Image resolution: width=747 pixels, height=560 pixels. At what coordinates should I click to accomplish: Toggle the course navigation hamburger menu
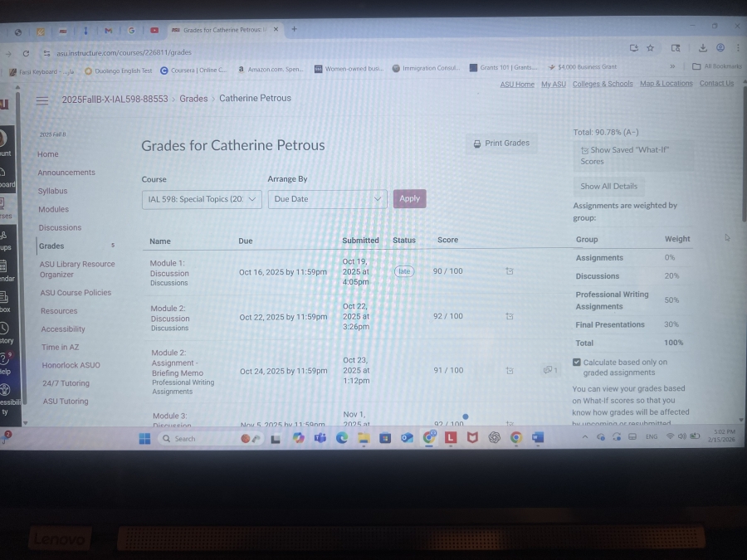pos(42,100)
